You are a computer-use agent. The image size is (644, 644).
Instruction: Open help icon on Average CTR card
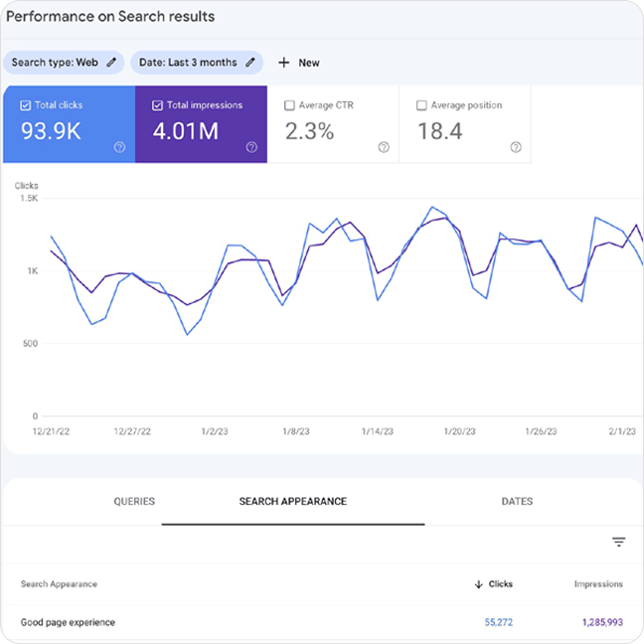[384, 147]
